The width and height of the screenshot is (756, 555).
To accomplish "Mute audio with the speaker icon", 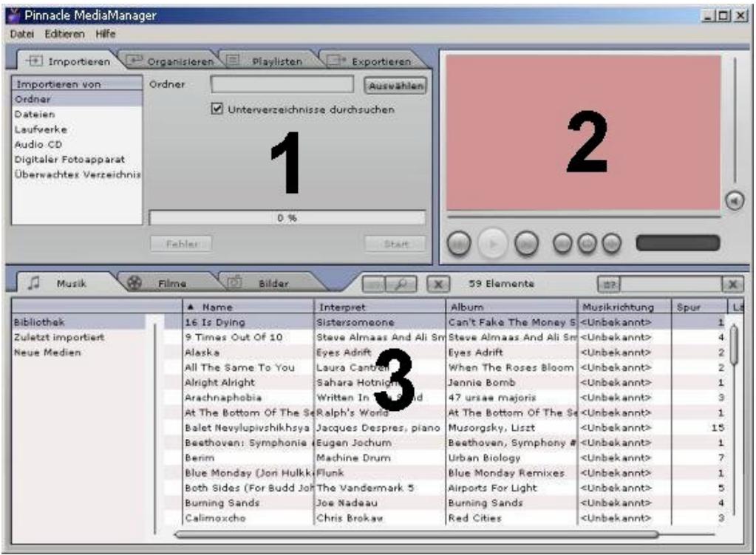I will point(735,200).
